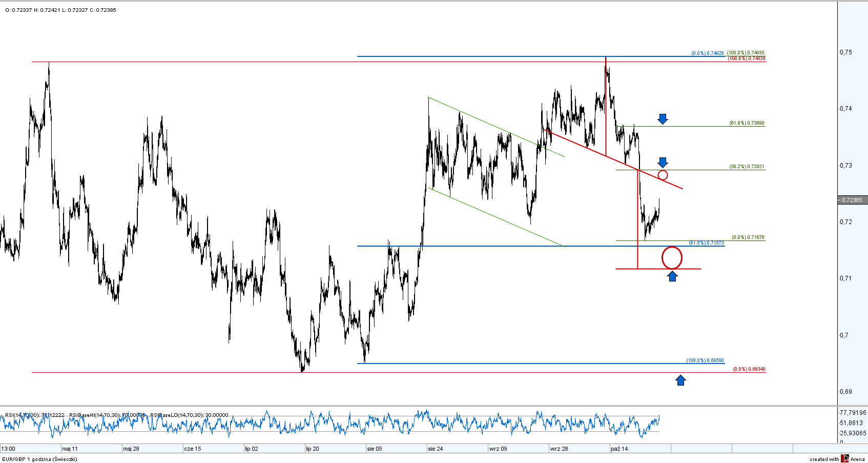Viewport: 868px width, 463px height.
Task: Click the blue (61.8%) 0.71573 Fibonacci label
Action: 706,243
